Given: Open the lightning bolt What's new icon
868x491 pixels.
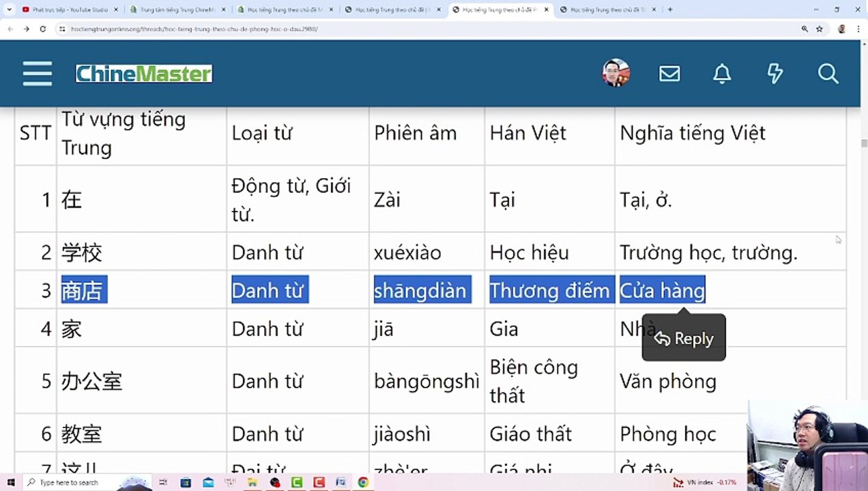Looking at the screenshot, I should (x=775, y=74).
